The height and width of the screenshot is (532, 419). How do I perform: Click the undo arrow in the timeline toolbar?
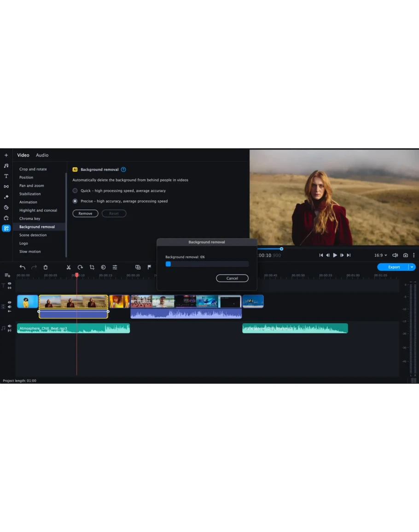coord(22,267)
